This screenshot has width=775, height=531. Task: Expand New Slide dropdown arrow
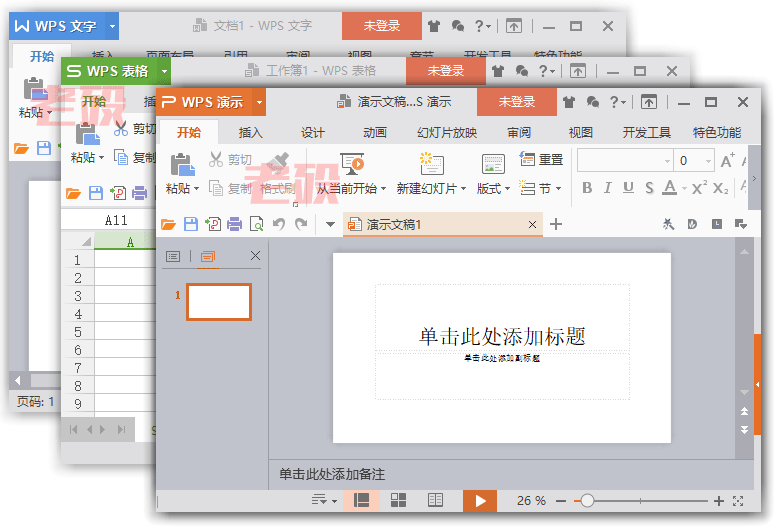point(463,189)
